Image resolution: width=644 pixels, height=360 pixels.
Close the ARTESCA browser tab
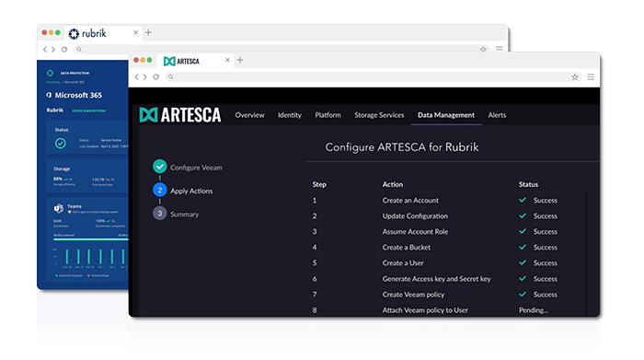pyautogui.click(x=227, y=60)
